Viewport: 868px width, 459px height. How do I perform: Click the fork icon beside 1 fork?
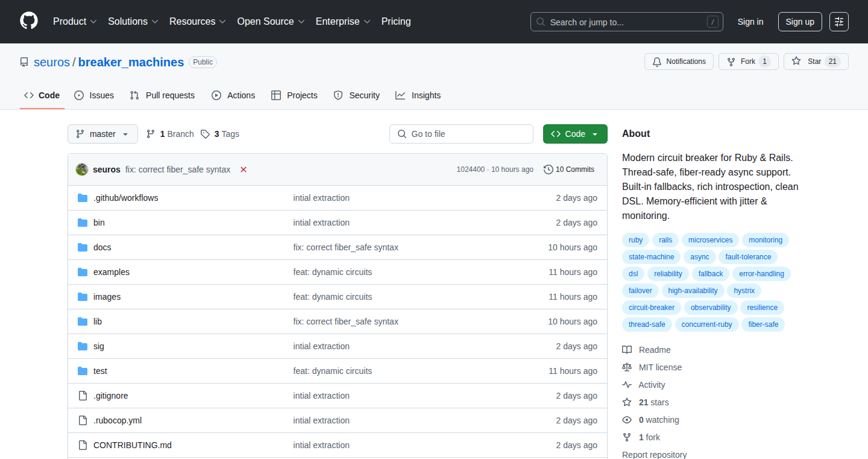click(x=627, y=437)
